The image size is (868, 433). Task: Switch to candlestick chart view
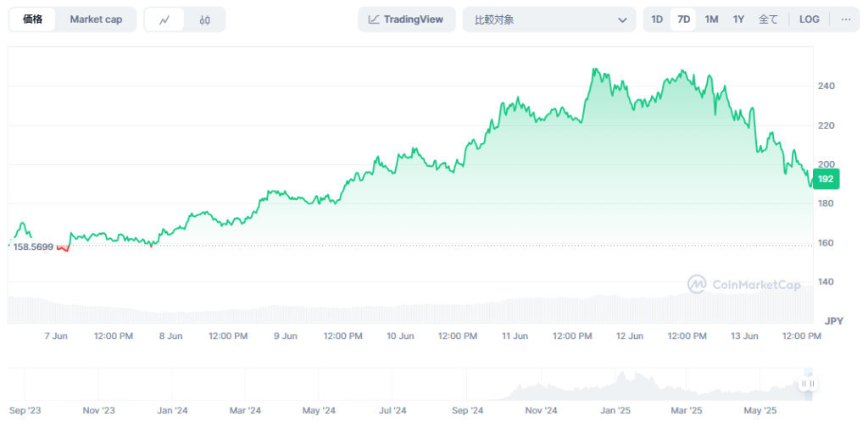point(205,19)
